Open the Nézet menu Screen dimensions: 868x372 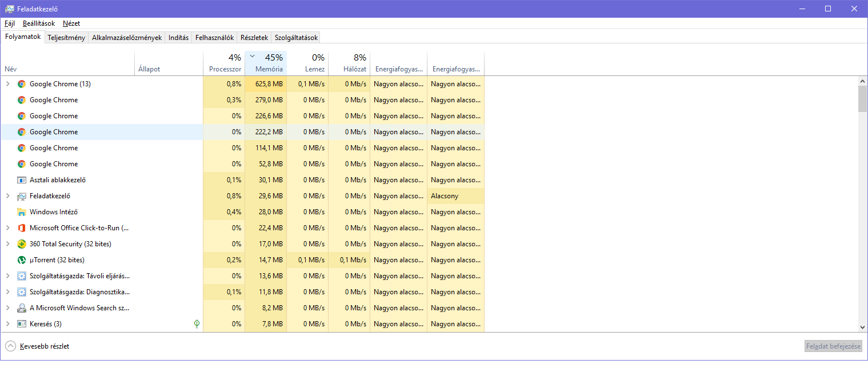pos(71,23)
